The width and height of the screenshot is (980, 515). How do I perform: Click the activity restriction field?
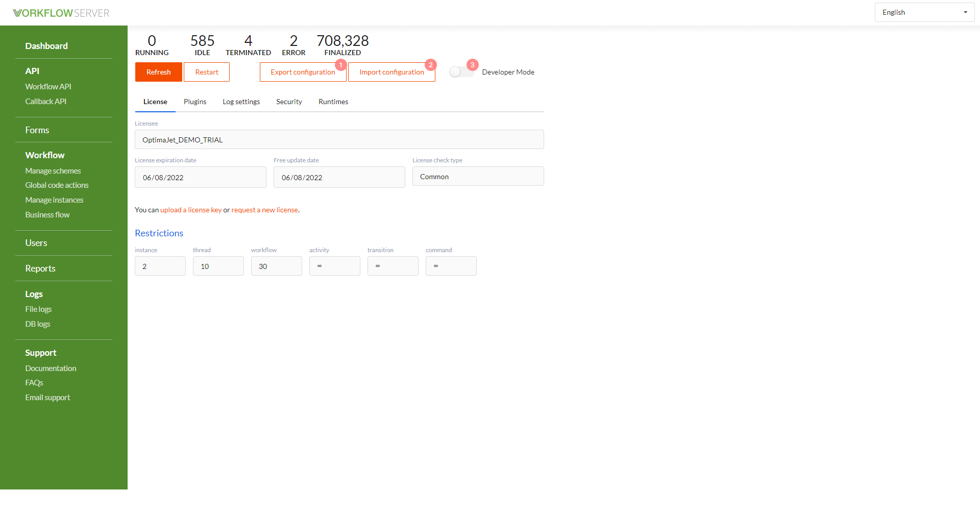[335, 266]
